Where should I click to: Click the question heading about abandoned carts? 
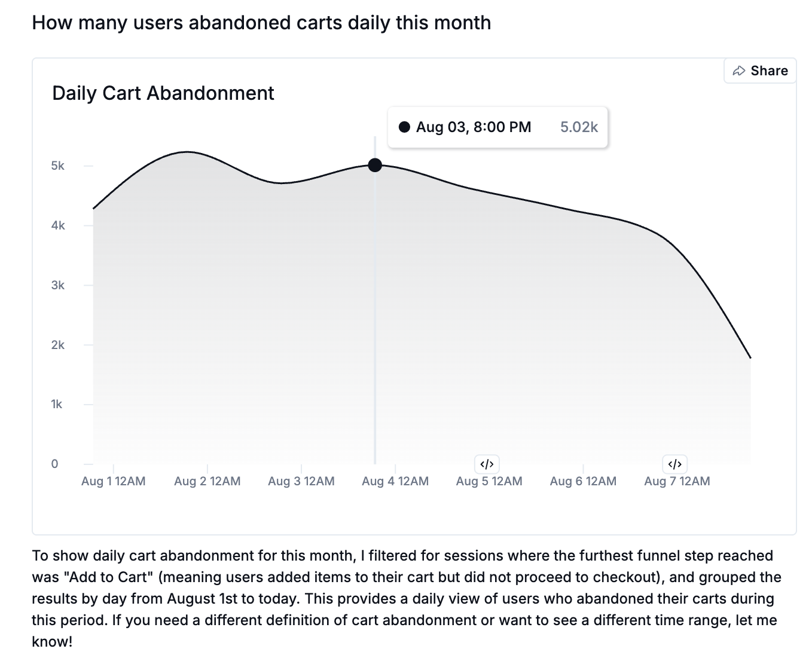[261, 23]
